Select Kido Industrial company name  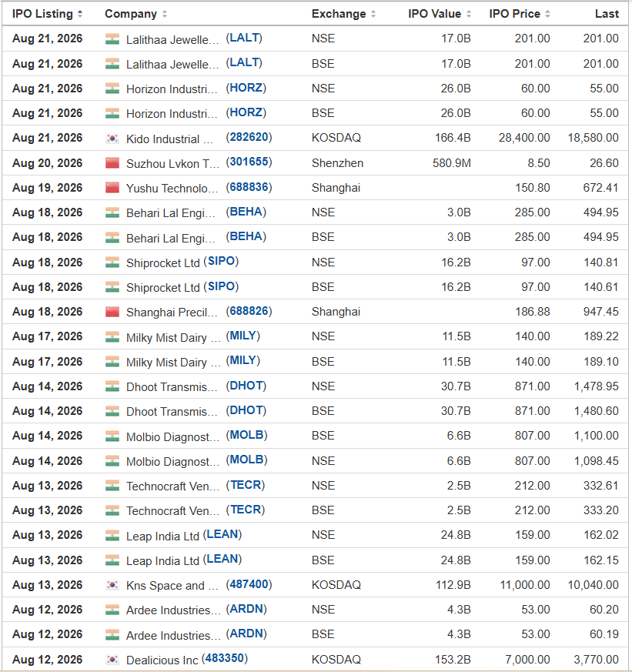click(169, 139)
